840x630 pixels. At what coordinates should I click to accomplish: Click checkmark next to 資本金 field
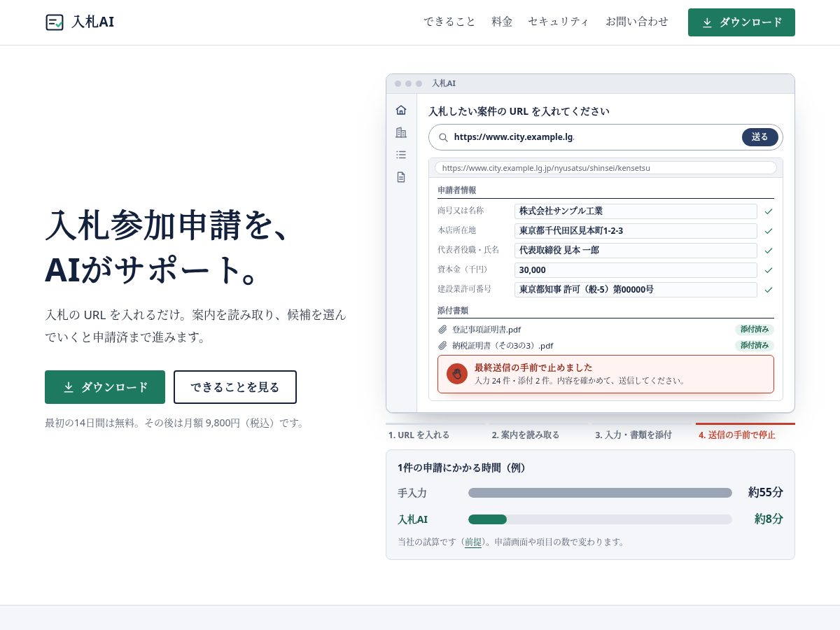pos(769,270)
